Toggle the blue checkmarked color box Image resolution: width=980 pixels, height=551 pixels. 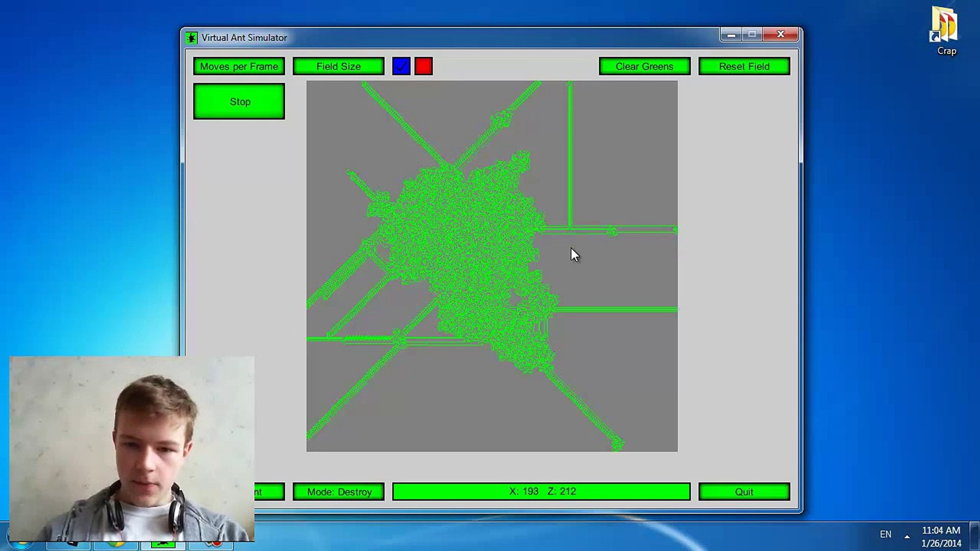coord(401,66)
